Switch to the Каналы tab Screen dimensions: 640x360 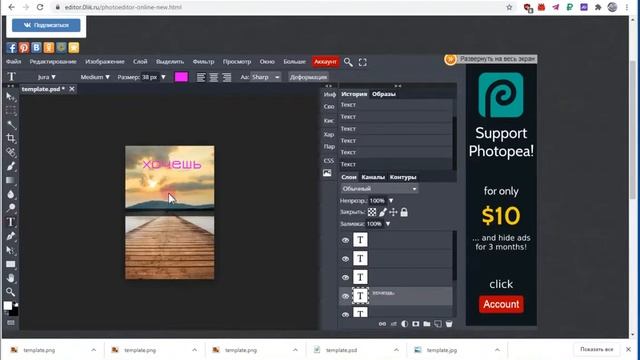[373, 177]
